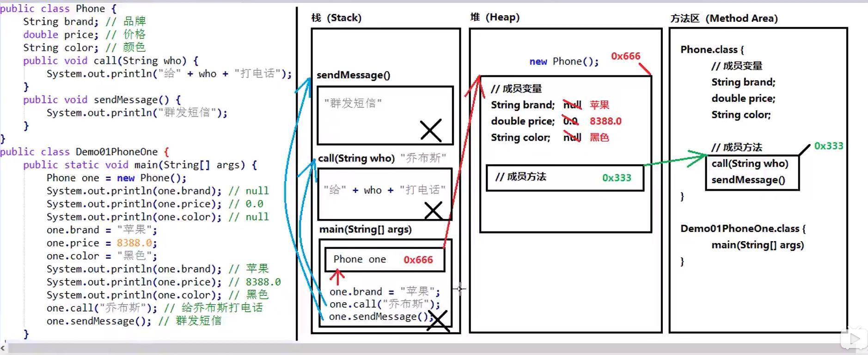This screenshot has height=355, width=868.
Task: Click the left arrow of horizontal scrollbar
Action: click(x=3, y=348)
